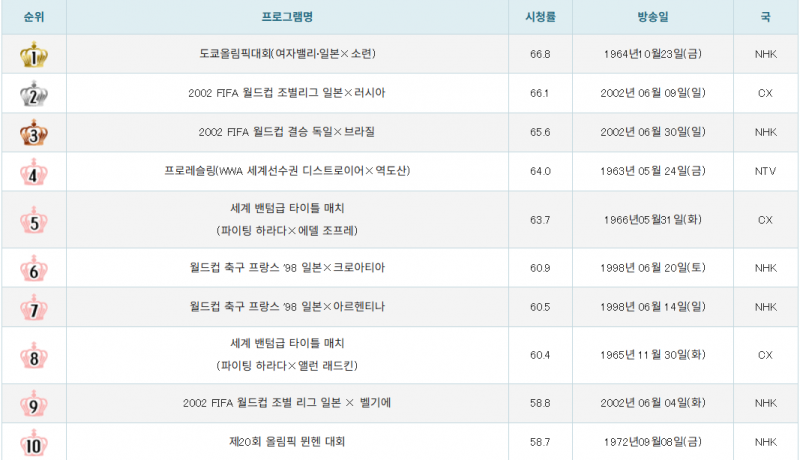Viewport: 800px width, 460px height.
Task: Select program 2002 FIFA 월드컵 결승 독일×브라질
Action: (287, 132)
